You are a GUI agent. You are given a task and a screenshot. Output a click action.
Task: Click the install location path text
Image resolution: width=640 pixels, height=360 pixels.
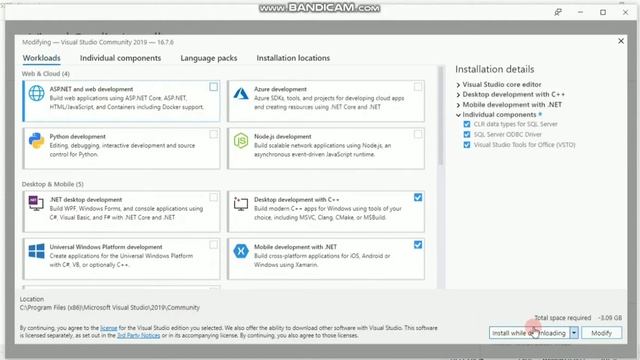(x=110, y=308)
